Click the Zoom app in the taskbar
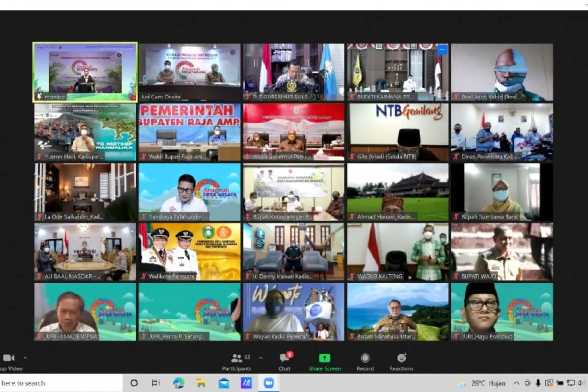 coord(269,383)
